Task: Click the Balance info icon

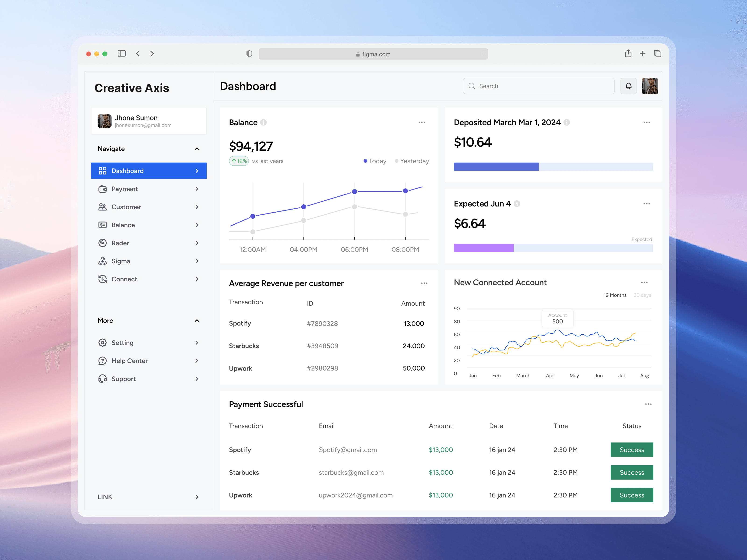Action: click(263, 122)
